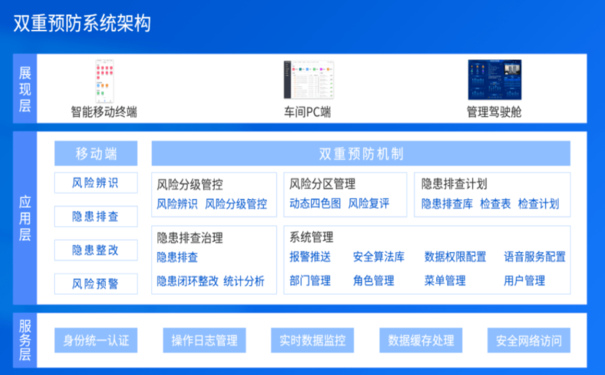
Task: Open the 风险复评 link
Action: [x=369, y=203]
